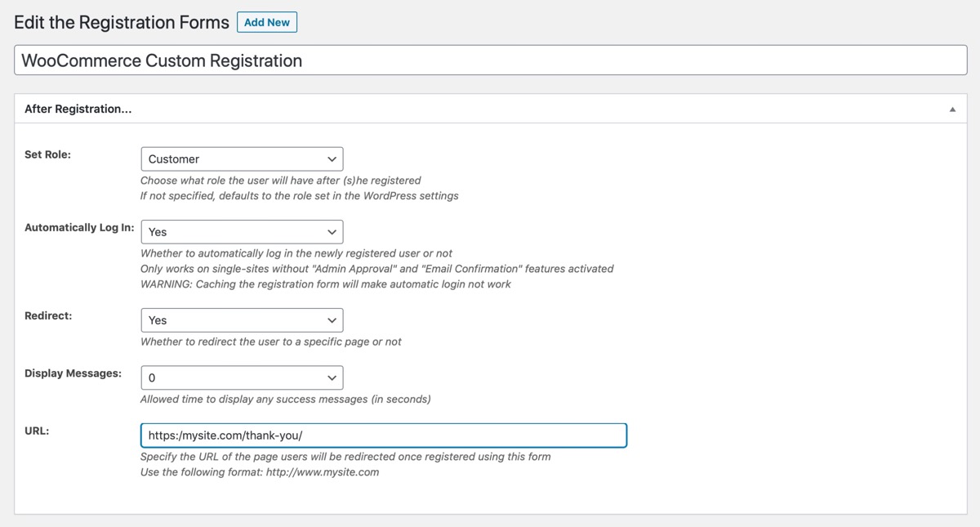The width and height of the screenshot is (980, 527).
Task: Click the Display Messages: label
Action: tap(73, 373)
